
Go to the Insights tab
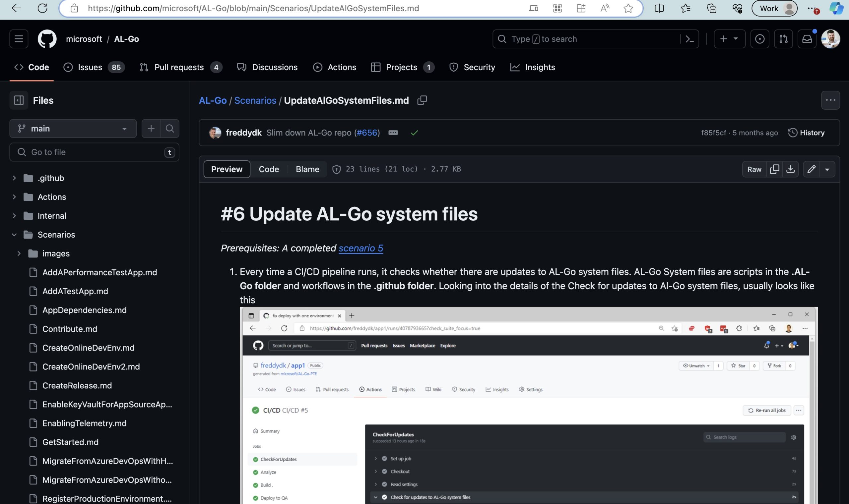click(539, 67)
